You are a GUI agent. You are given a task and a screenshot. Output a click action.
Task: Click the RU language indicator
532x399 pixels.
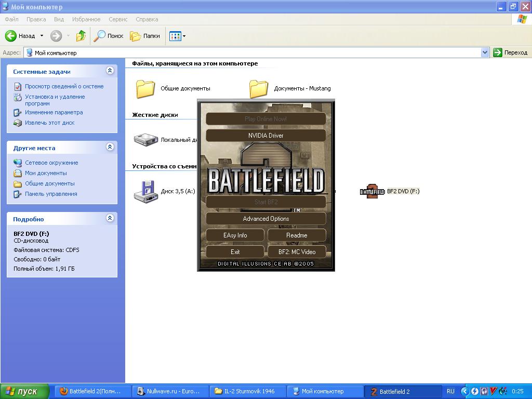pos(450,392)
